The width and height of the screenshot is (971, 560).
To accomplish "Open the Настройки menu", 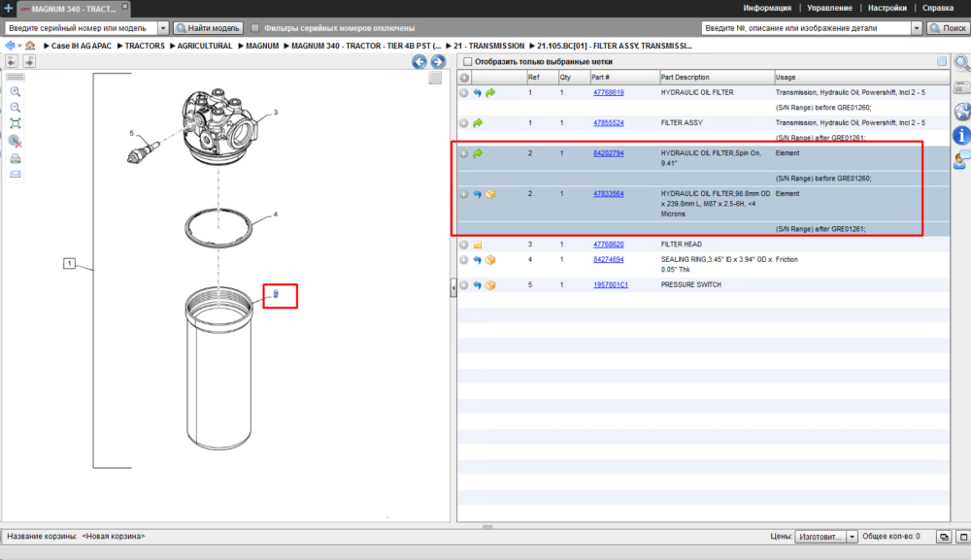I will [x=887, y=8].
